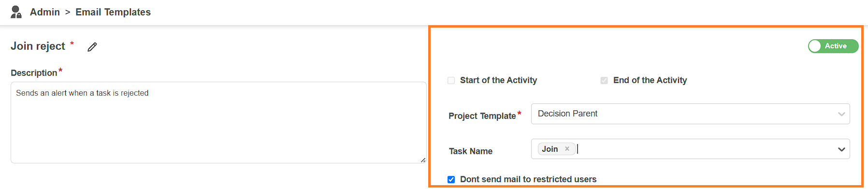Uncheck the End of the Activity checkbox

(x=604, y=81)
